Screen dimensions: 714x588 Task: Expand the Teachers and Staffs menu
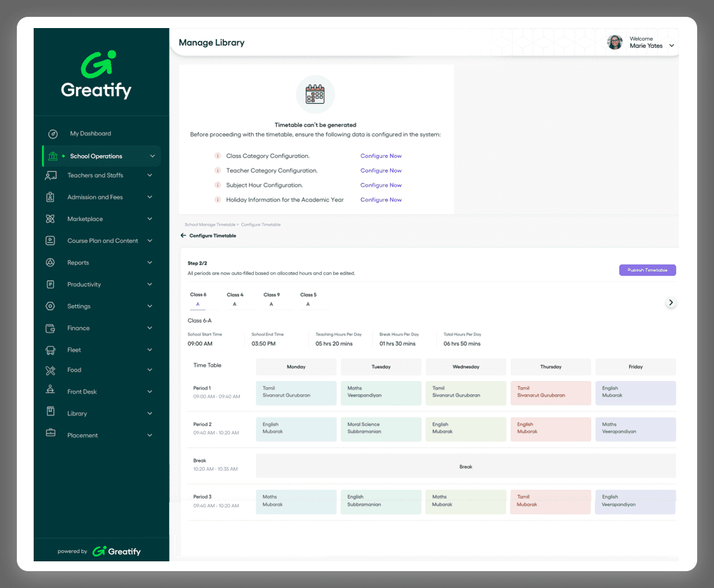(149, 175)
